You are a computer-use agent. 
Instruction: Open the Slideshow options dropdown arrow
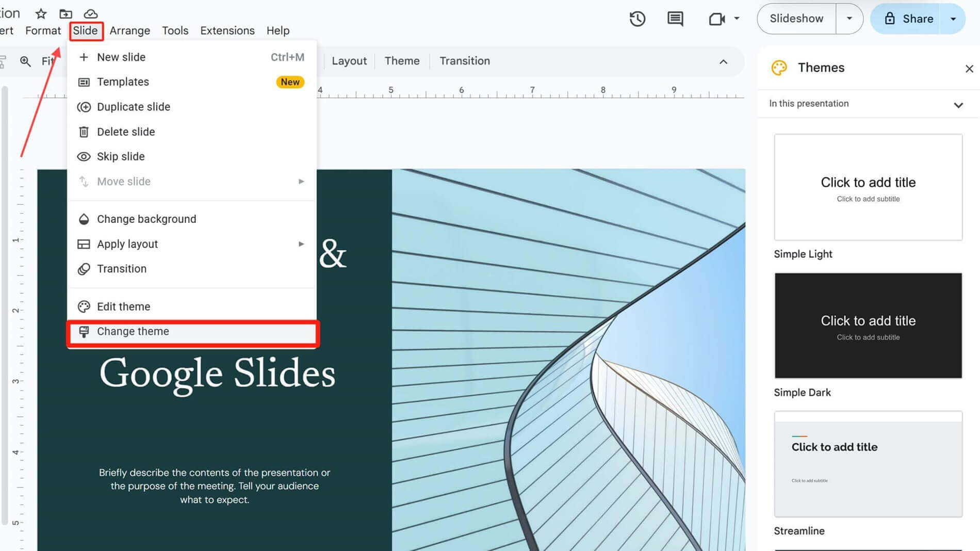[849, 19]
